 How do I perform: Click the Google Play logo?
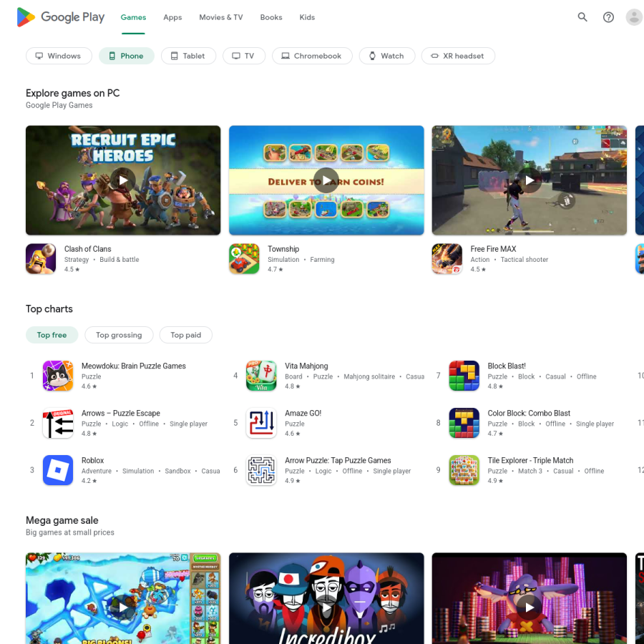click(x=60, y=17)
